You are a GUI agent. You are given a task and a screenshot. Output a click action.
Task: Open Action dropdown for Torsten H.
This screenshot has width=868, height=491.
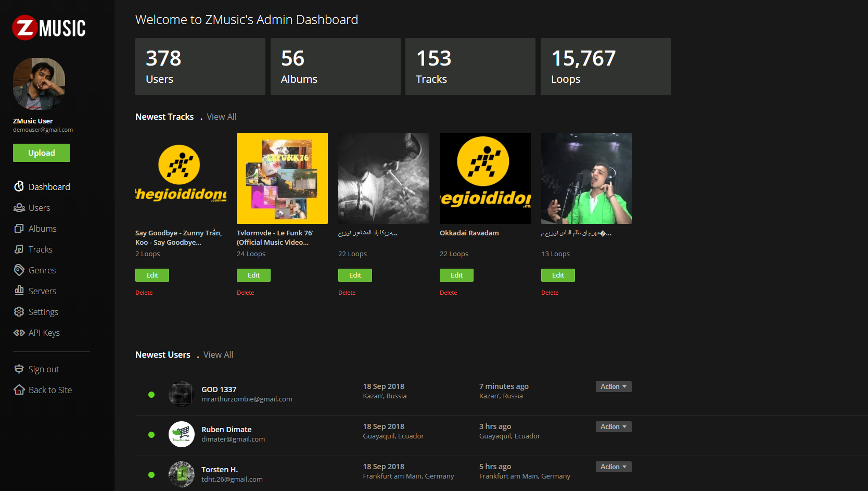pyautogui.click(x=614, y=467)
